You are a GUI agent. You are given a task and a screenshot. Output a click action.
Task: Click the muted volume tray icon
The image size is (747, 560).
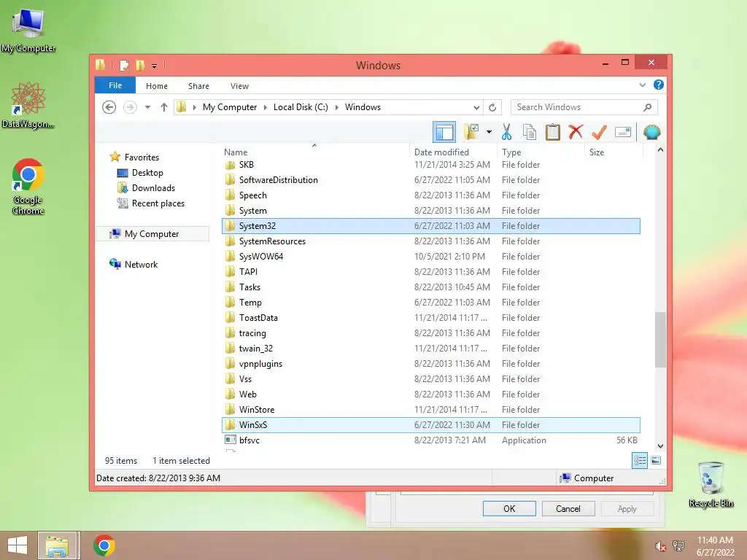point(660,546)
